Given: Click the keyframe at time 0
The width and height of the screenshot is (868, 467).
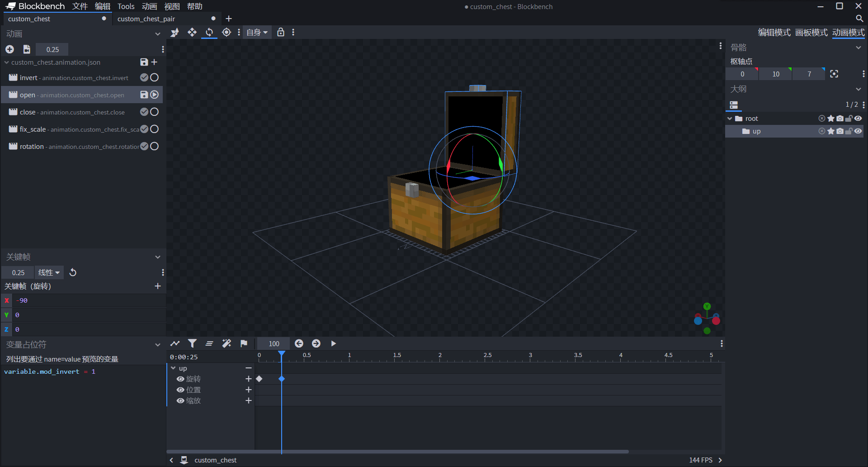Looking at the screenshot, I should pos(259,379).
